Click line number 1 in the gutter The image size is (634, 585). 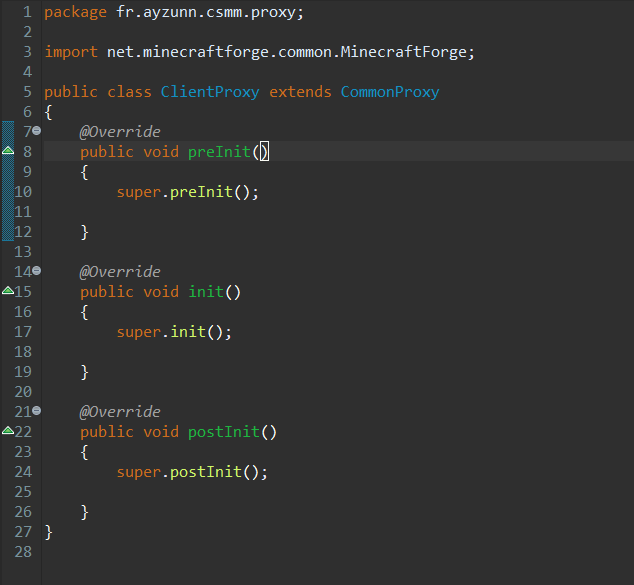tap(27, 11)
